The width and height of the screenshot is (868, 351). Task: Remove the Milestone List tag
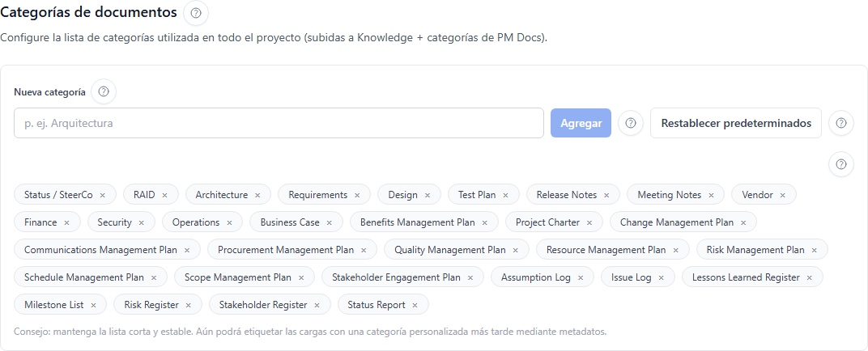(93, 305)
